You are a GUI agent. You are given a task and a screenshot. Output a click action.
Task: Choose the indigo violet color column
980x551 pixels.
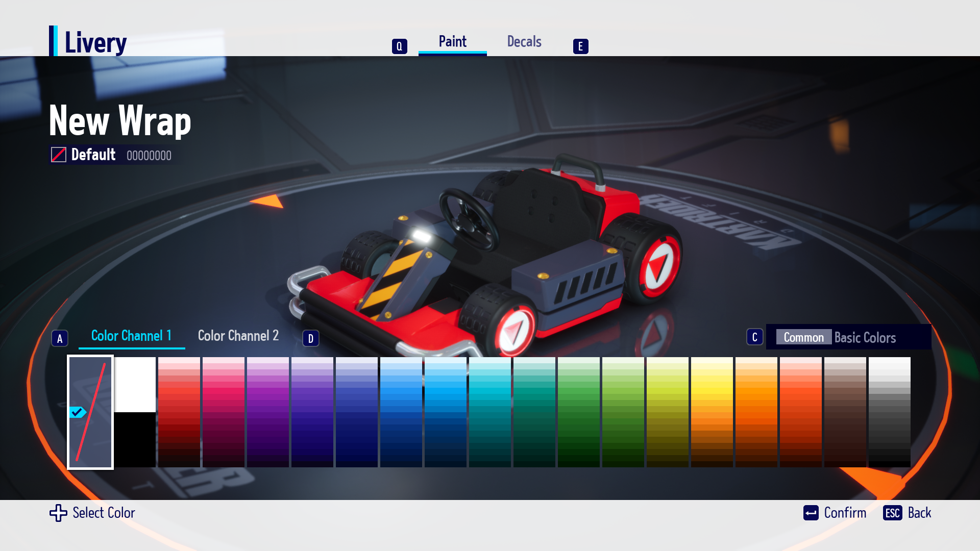click(312, 412)
